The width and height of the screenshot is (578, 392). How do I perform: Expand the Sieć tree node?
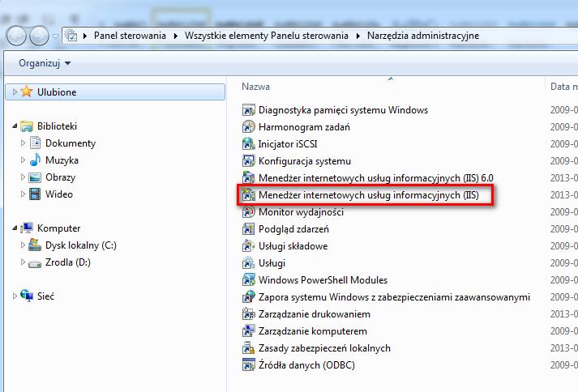[15, 296]
